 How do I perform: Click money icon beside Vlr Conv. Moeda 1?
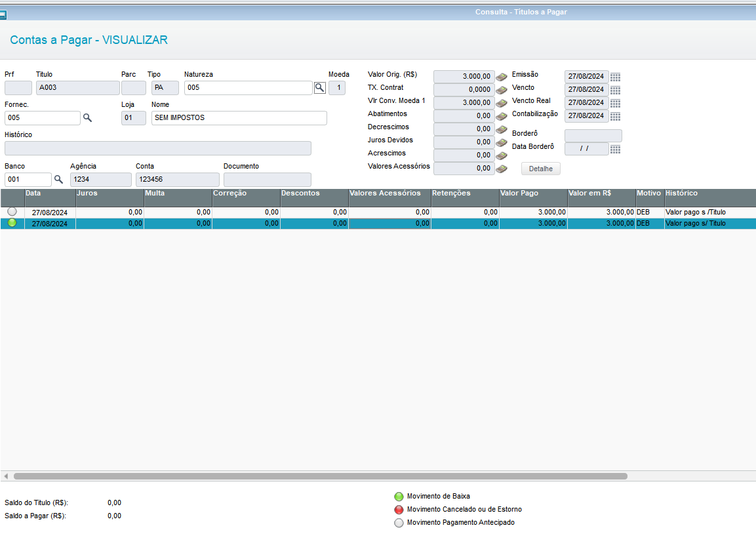pyautogui.click(x=502, y=103)
